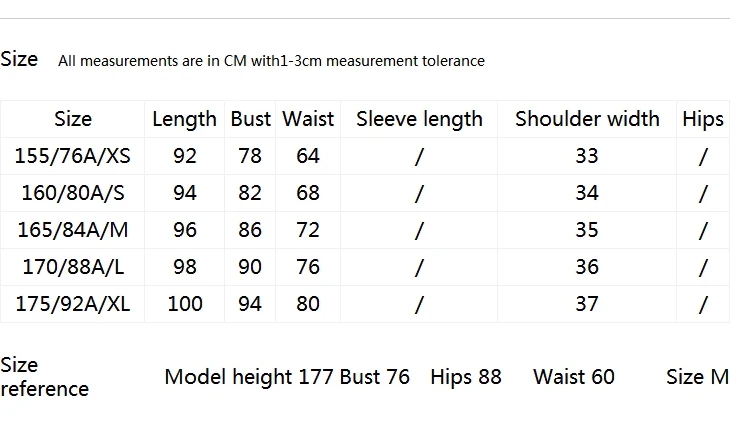730x428 pixels.
Task: Click the 155/76A/XS size cell
Action: pos(73,156)
